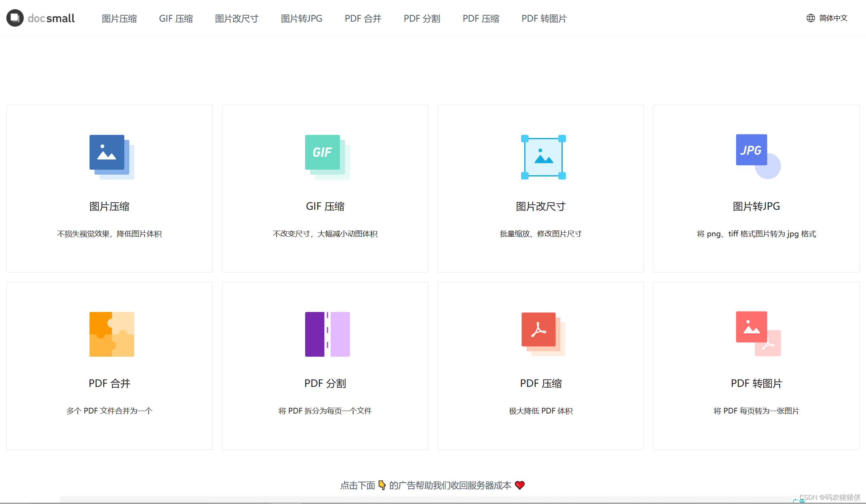The width and height of the screenshot is (866, 504).
Task: Click the orange puzzle PDF merge icon
Action: point(112,334)
